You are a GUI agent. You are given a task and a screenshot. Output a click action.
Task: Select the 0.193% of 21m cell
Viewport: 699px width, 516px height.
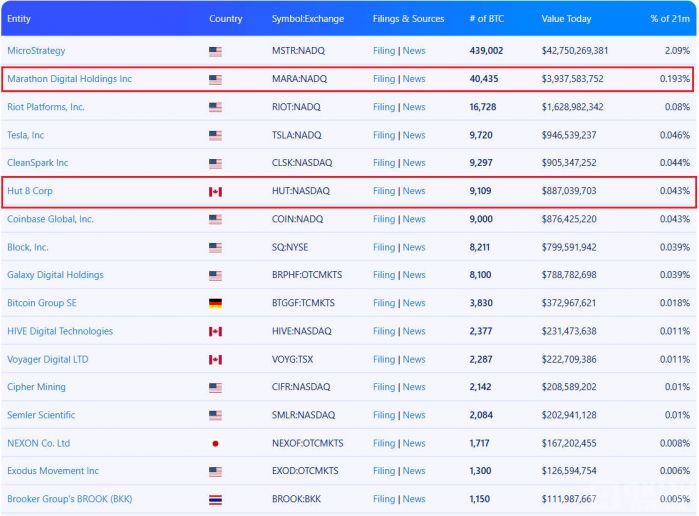[674, 79]
